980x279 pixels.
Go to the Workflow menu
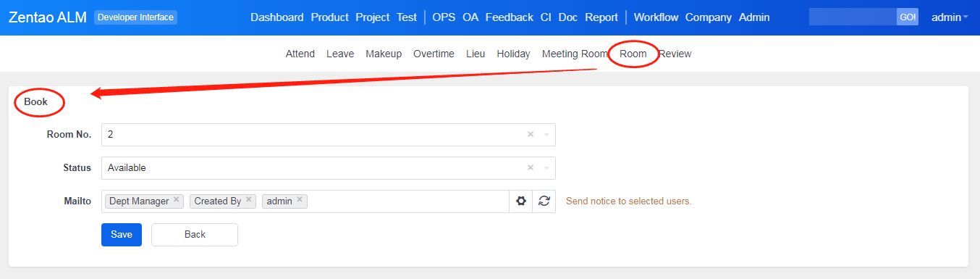[x=656, y=17]
